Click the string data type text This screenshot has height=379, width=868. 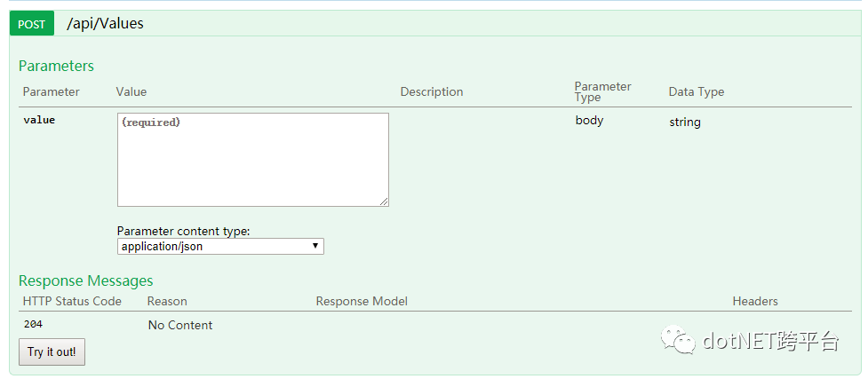click(x=685, y=122)
